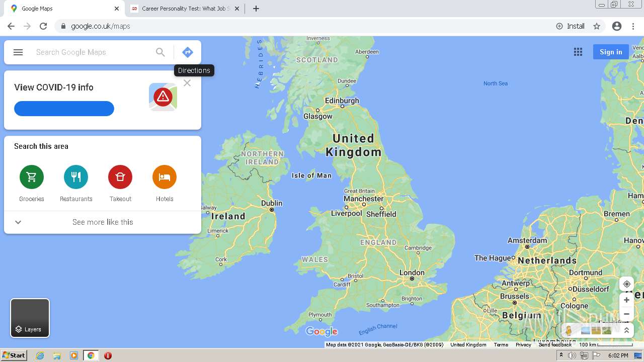This screenshot has width=644, height=362.
Task: Go forward to the next page
Action: pos(27,26)
